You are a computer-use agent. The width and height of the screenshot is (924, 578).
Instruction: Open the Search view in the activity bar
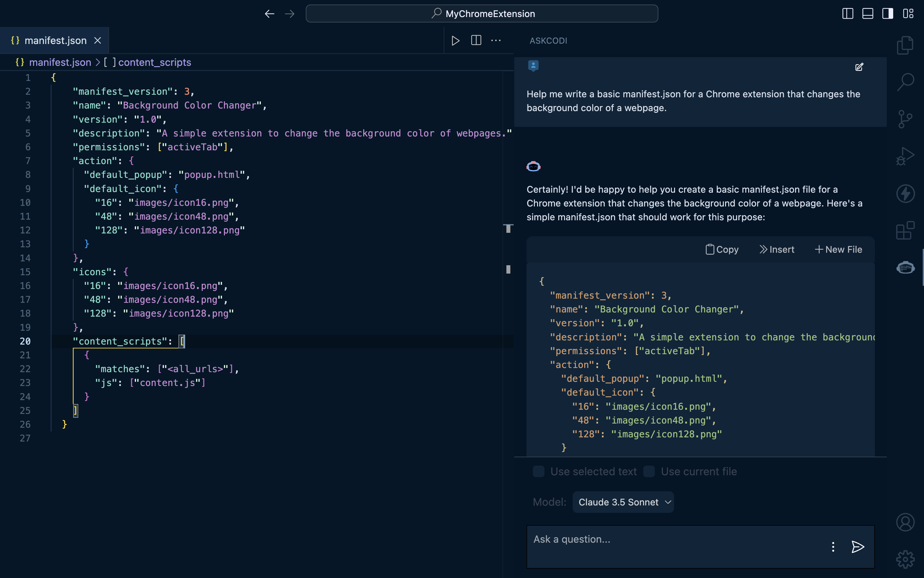click(905, 82)
